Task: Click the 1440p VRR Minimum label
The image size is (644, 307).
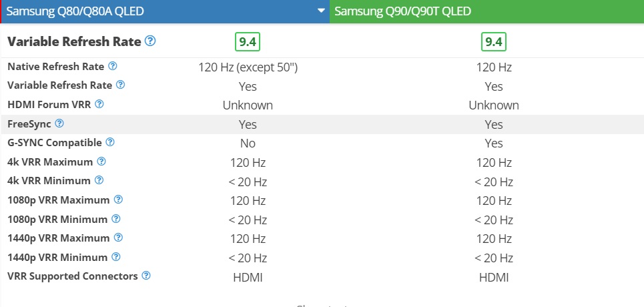Action: (x=57, y=257)
